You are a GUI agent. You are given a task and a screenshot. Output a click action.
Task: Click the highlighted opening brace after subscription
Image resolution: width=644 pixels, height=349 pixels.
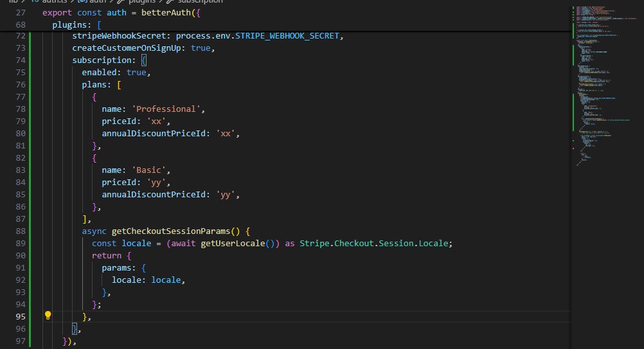144,60
